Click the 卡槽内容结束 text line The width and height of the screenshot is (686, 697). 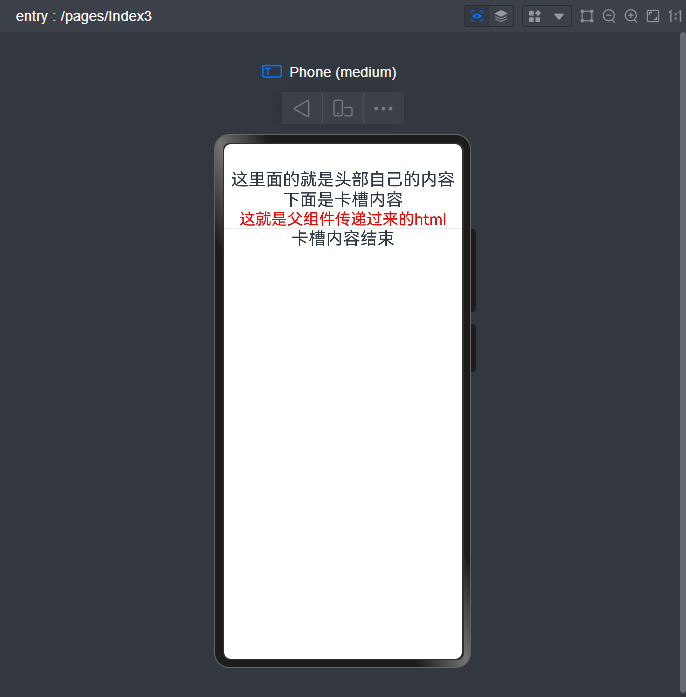(343, 239)
